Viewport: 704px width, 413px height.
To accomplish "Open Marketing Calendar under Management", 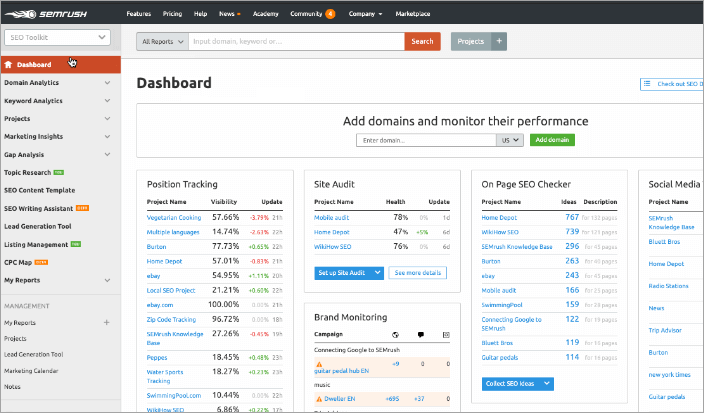I will click(31, 371).
